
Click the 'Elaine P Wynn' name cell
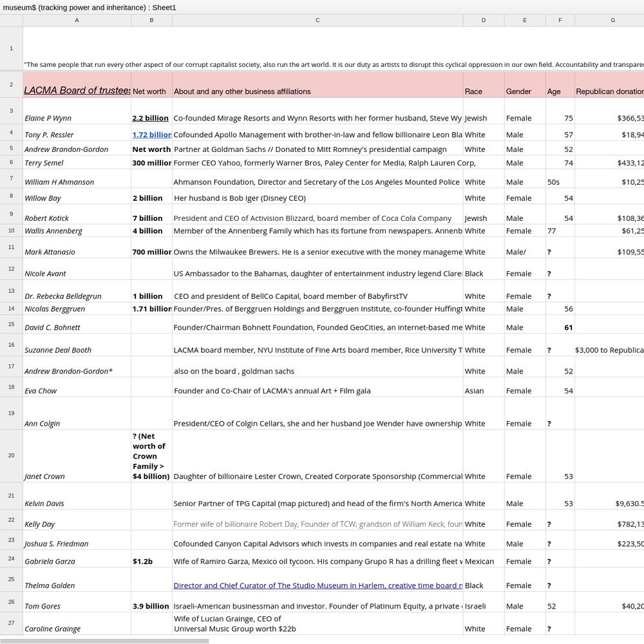coord(77,111)
